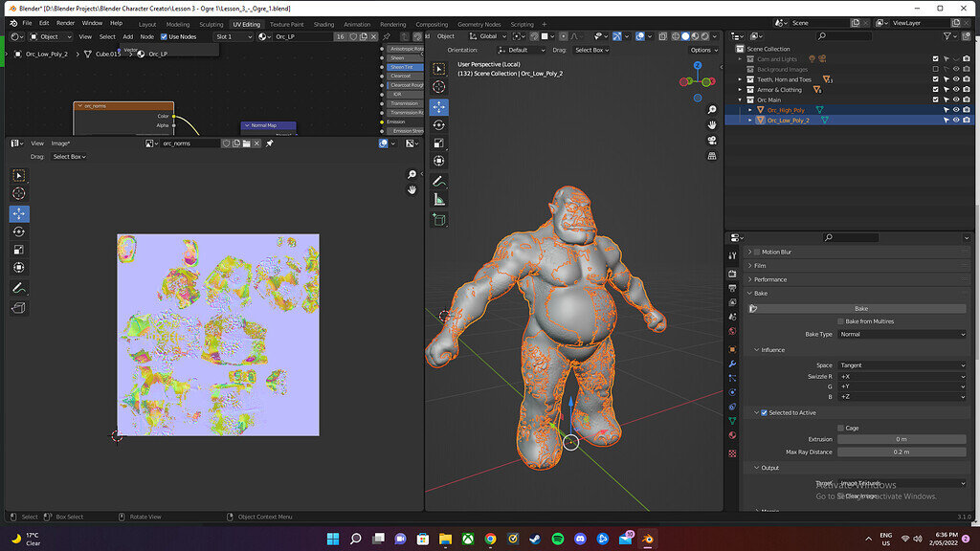Adjust the Extrusion 0 m field
This screenshot has height=551, width=980.
pos(902,439)
